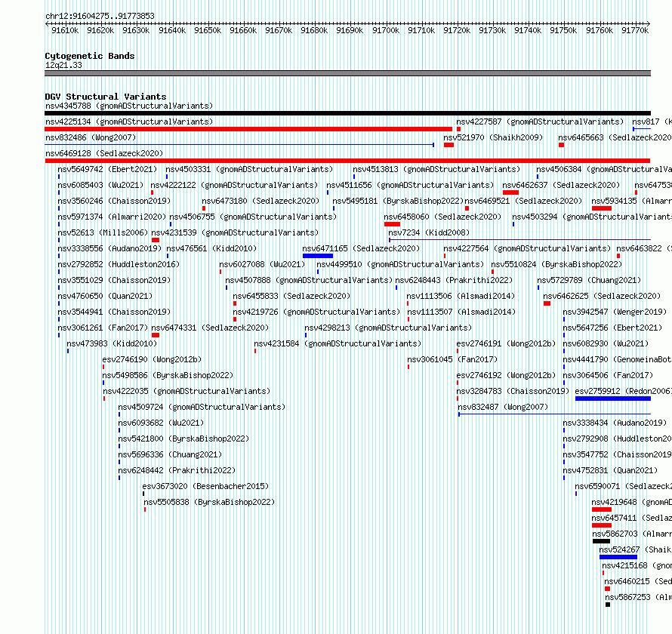The image size is (672, 634).
Task: Open nsv2792852 (Huddleston2016) label
Action: 119,264
